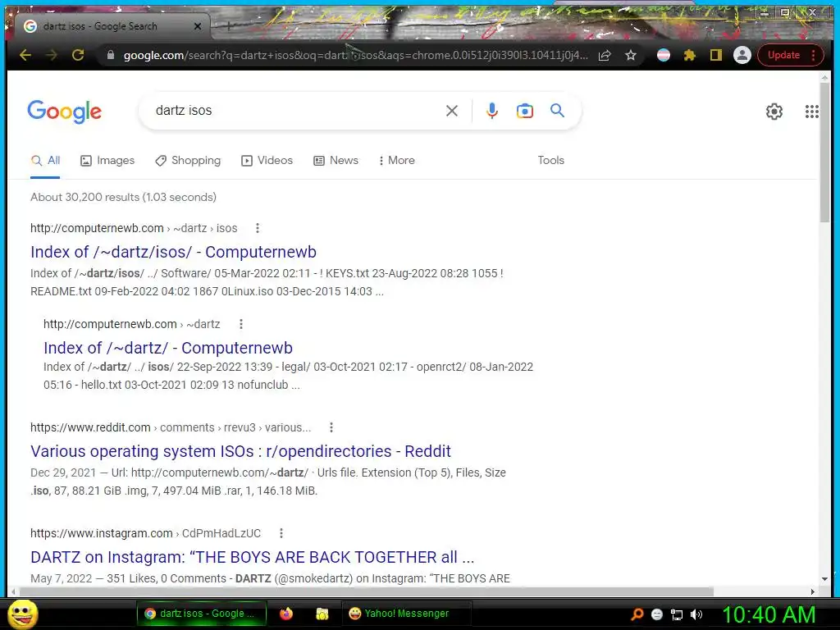The width and height of the screenshot is (840, 630).
Task: Click the orange search tray icon
Action: [637, 614]
